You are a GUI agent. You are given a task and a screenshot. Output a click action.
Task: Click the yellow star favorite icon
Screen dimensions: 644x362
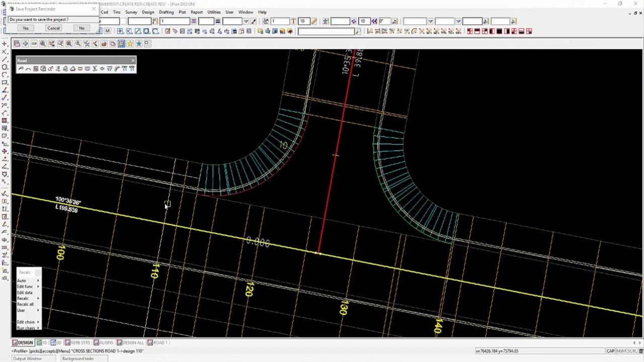coord(130,44)
